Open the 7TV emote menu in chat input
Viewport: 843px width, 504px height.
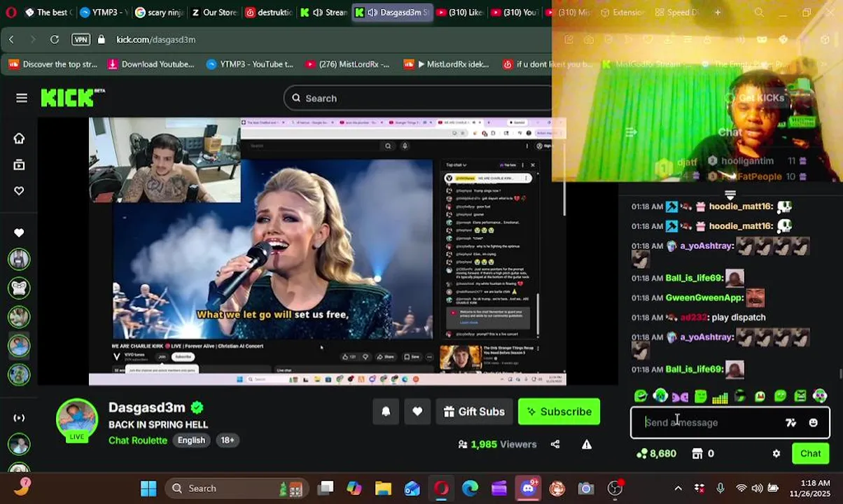coord(790,423)
